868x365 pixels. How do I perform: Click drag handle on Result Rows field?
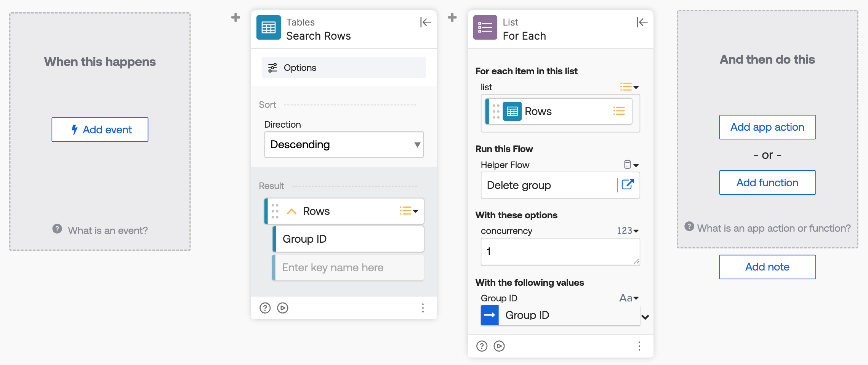pos(275,211)
